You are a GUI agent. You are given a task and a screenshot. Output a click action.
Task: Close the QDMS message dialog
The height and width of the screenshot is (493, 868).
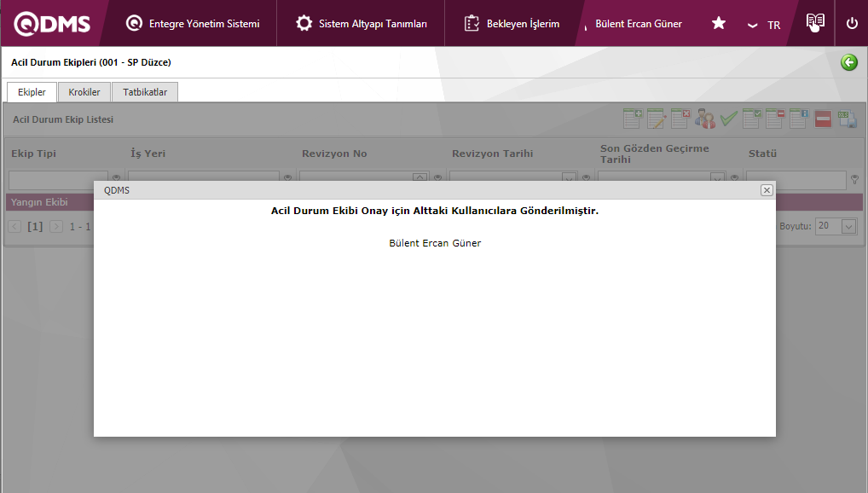(x=767, y=190)
